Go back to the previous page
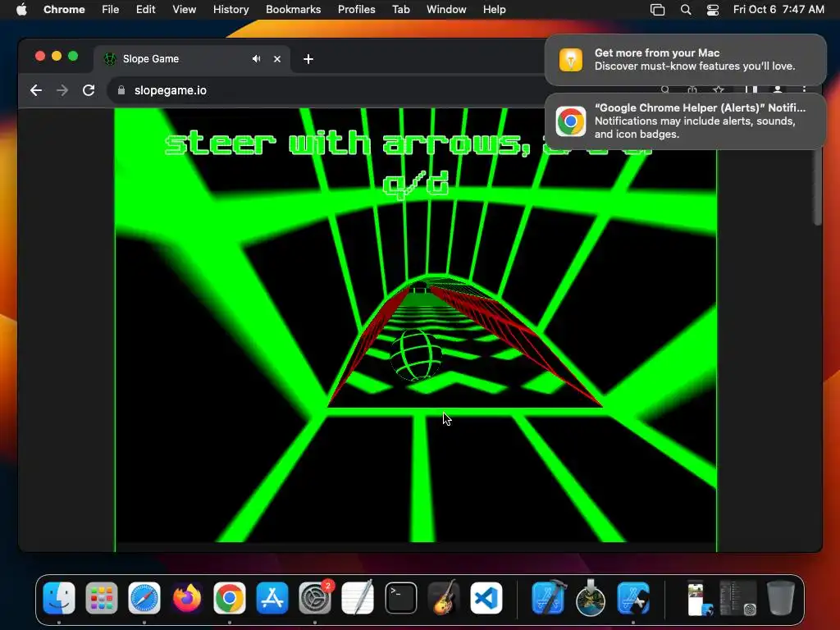 [36, 90]
